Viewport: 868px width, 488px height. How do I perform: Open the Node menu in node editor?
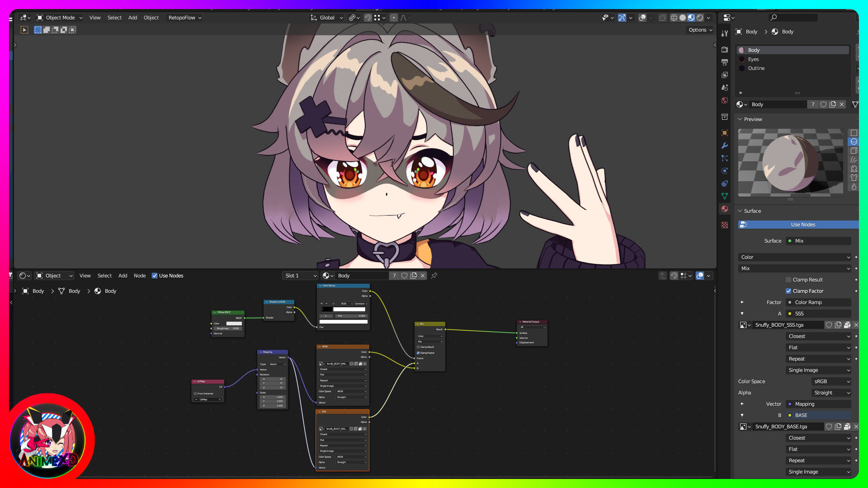(140, 276)
